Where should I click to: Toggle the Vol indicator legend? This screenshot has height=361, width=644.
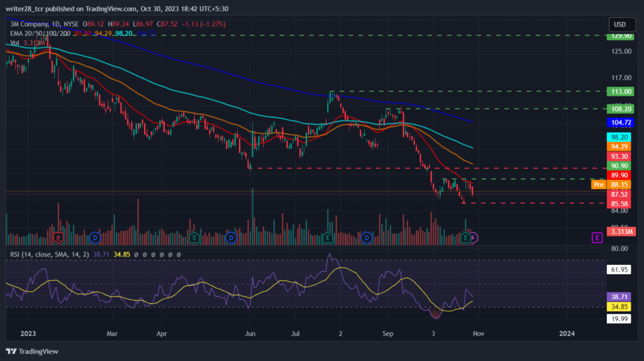tap(15, 43)
